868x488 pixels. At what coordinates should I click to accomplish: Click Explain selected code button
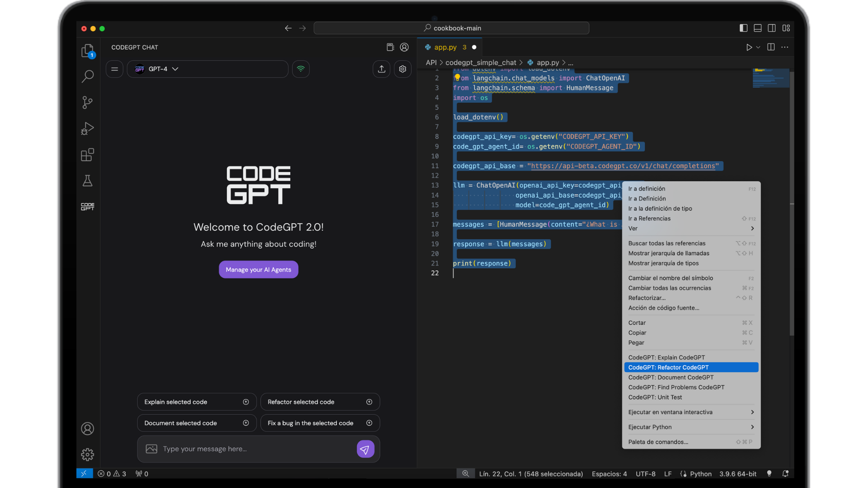pos(197,402)
